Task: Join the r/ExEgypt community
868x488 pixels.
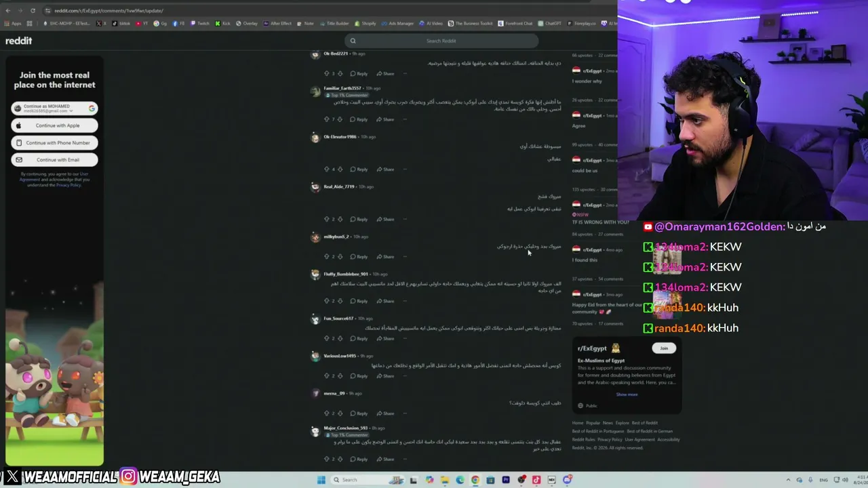Action: 664,348
